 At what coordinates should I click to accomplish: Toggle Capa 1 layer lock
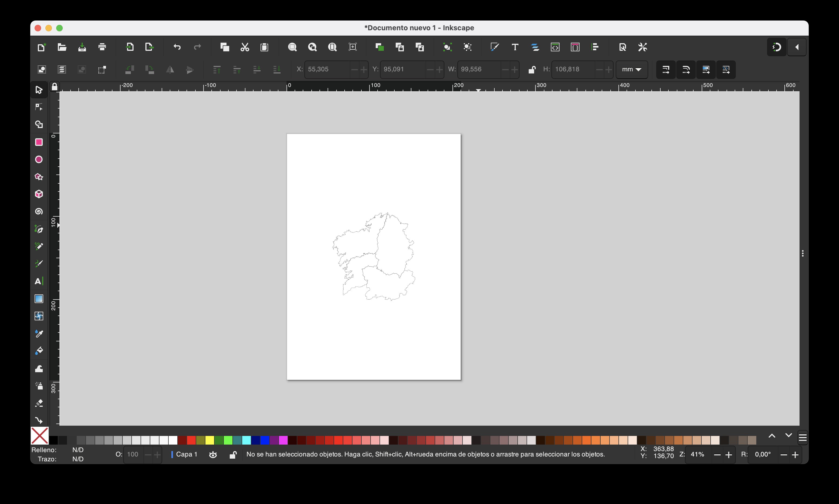pyautogui.click(x=233, y=454)
